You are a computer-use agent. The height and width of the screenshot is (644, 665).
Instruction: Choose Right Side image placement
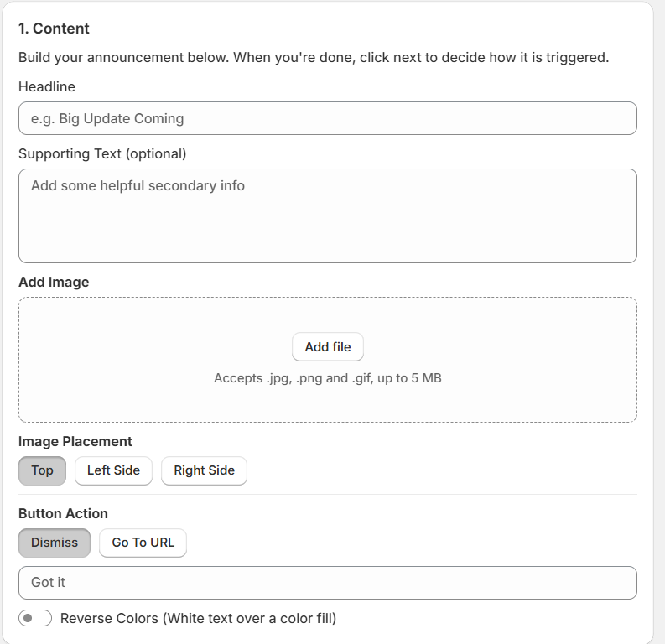(204, 470)
